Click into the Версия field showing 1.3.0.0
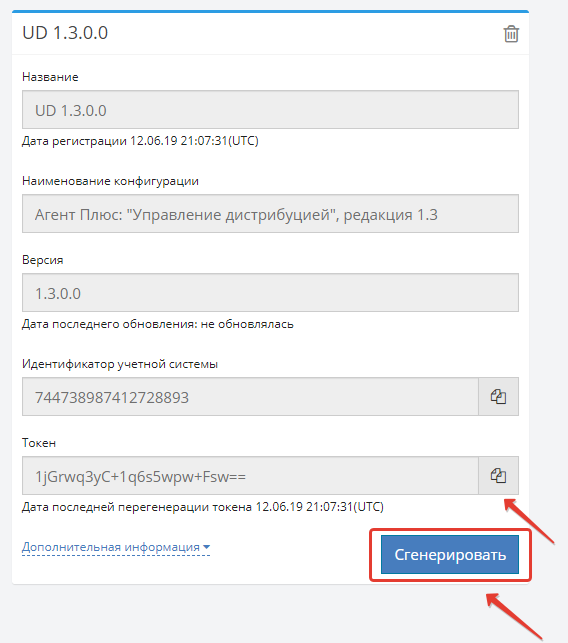This screenshot has width=568, height=643. [270, 293]
